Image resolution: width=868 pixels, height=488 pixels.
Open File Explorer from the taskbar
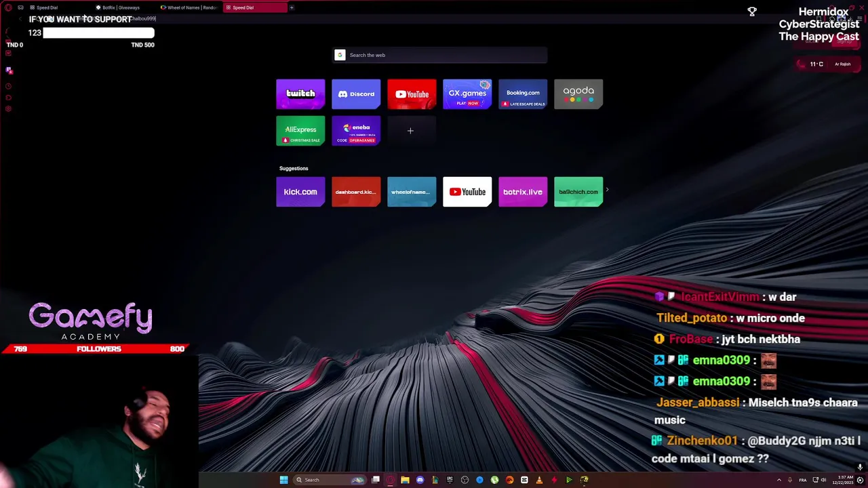pyautogui.click(x=405, y=480)
